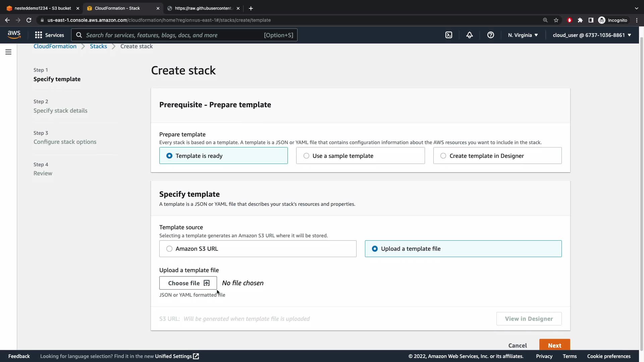
Task: Switch to raw.githubusercontent tab
Action: click(x=203, y=8)
